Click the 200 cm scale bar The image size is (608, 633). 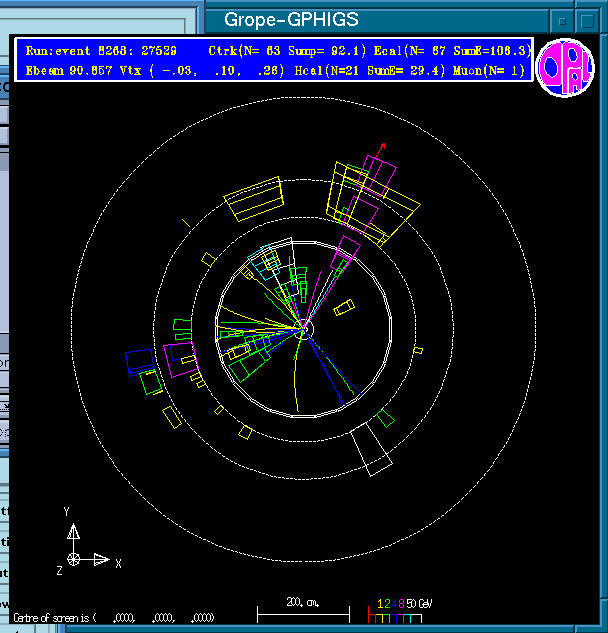pyautogui.click(x=303, y=609)
